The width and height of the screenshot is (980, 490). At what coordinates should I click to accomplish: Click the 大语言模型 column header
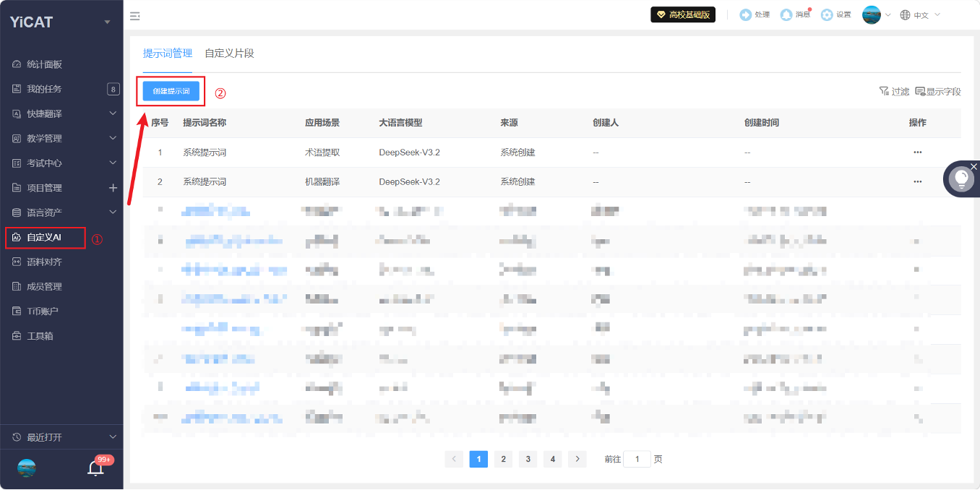(x=400, y=123)
